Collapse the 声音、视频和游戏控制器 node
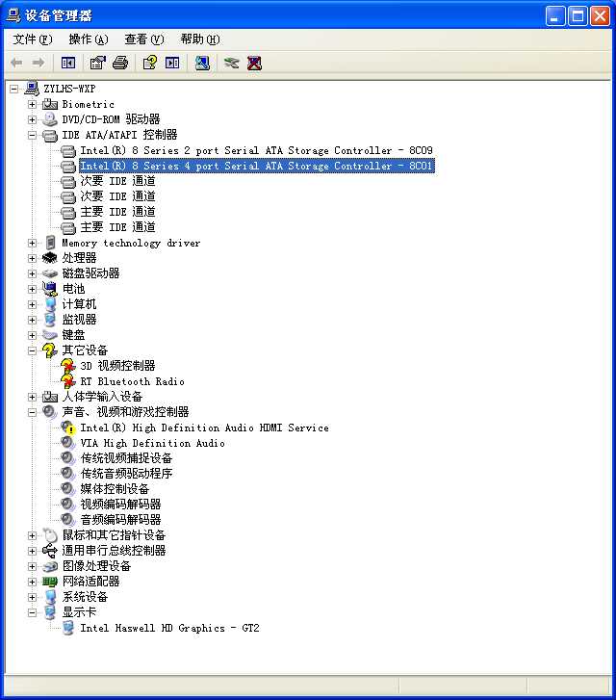The image size is (616, 700). [32, 412]
